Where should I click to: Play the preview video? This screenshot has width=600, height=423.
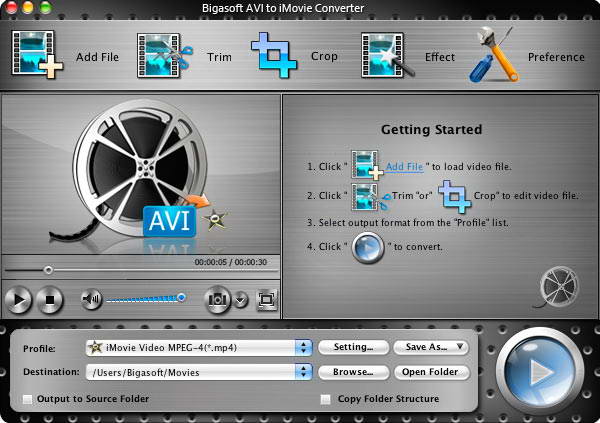click(x=18, y=300)
